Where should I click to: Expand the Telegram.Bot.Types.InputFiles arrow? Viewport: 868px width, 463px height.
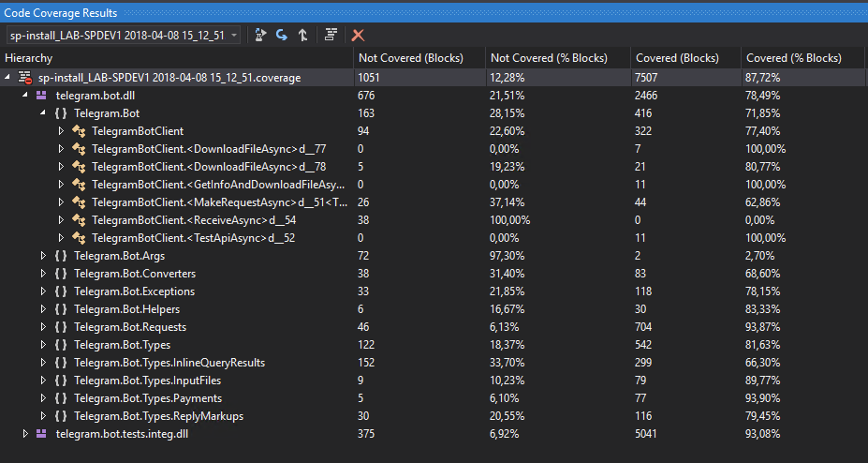43,381
